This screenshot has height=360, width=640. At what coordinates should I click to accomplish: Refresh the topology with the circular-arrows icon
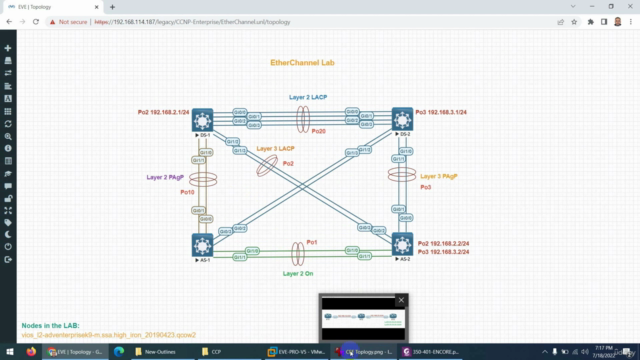click(x=8, y=124)
